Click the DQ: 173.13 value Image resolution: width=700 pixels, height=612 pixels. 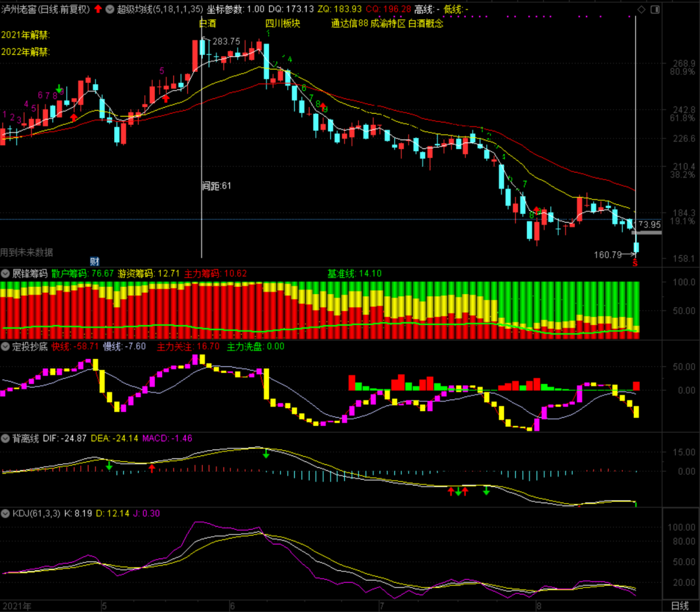point(291,9)
